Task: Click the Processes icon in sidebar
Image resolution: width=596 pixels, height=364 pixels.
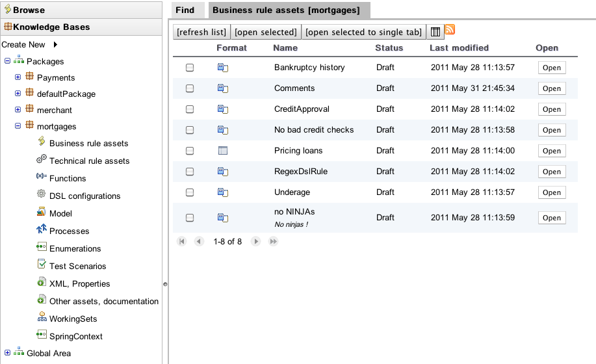Action: 41,230
